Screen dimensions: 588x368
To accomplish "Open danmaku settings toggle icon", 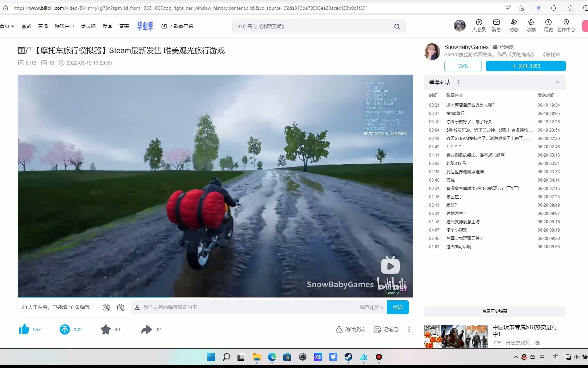I will click(121, 307).
